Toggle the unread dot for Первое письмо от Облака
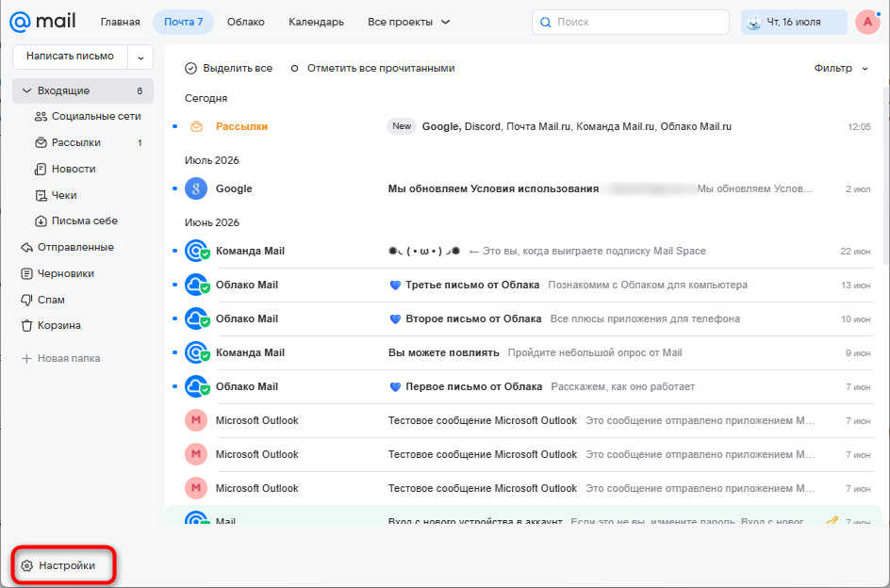Image resolution: width=890 pixels, height=588 pixels. click(174, 386)
